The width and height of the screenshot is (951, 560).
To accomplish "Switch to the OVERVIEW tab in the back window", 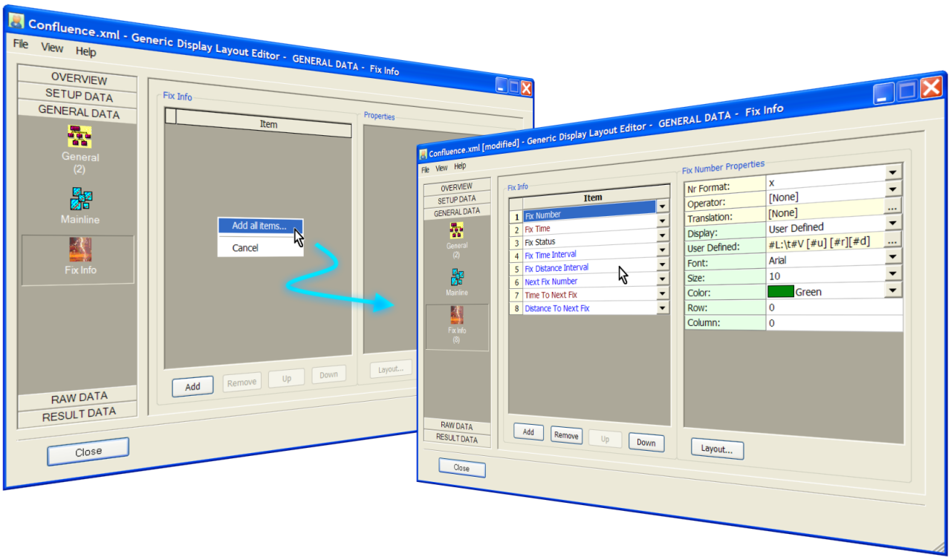I will 78,79.
